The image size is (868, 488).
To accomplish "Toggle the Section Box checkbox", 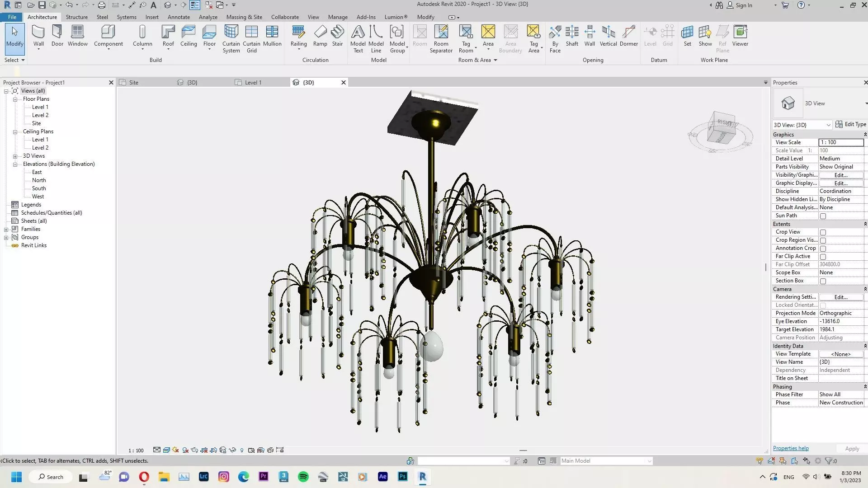I will [823, 281].
